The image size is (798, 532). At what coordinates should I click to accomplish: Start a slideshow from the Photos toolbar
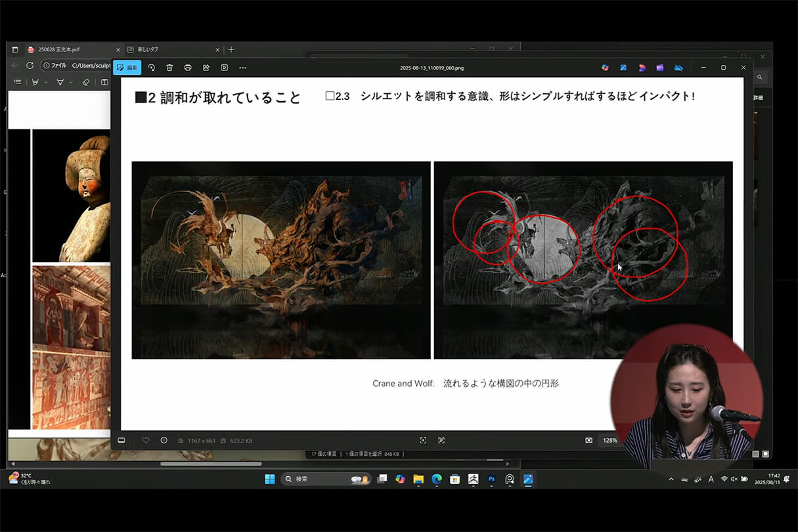pyautogui.click(x=224, y=67)
